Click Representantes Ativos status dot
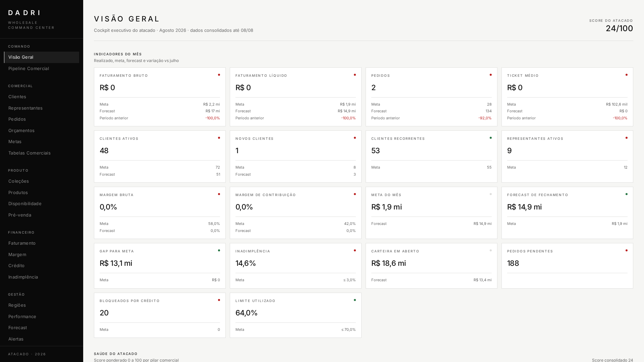The image size is (644, 362). (x=627, y=138)
